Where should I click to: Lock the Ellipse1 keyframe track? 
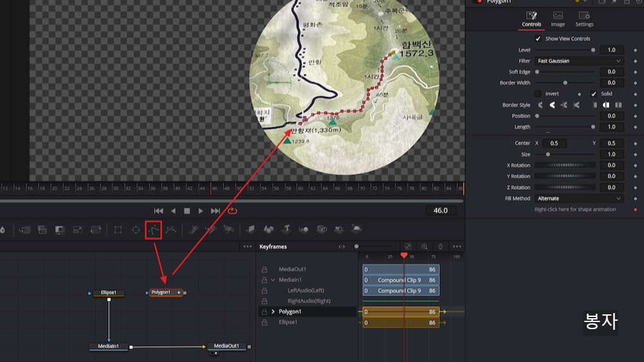click(265, 323)
